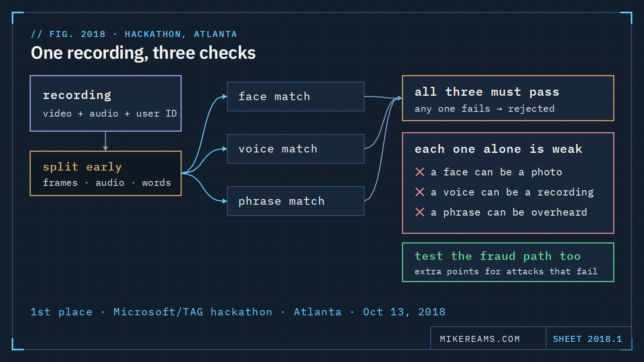Click the text 'a voice can be a recording'

(x=512, y=192)
